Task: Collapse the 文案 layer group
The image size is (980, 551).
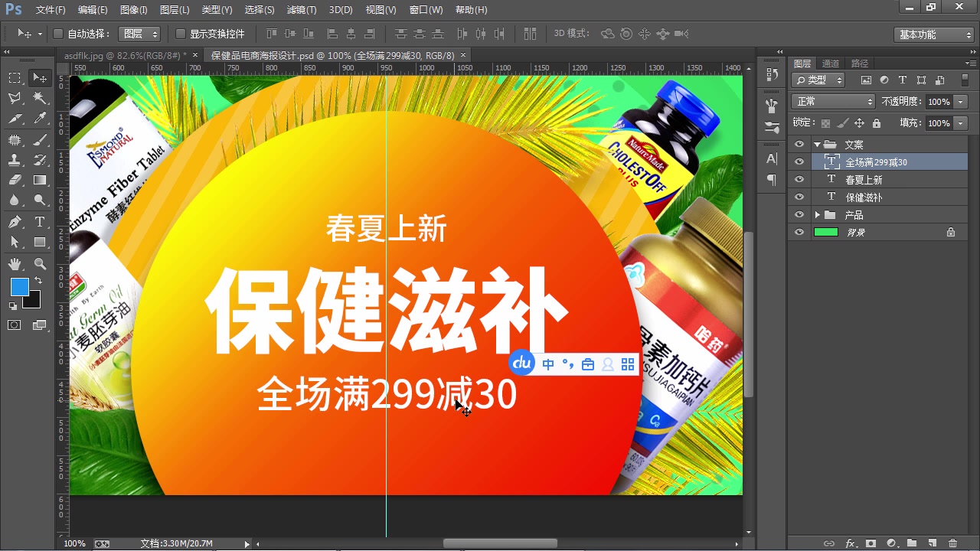Action: coord(817,145)
